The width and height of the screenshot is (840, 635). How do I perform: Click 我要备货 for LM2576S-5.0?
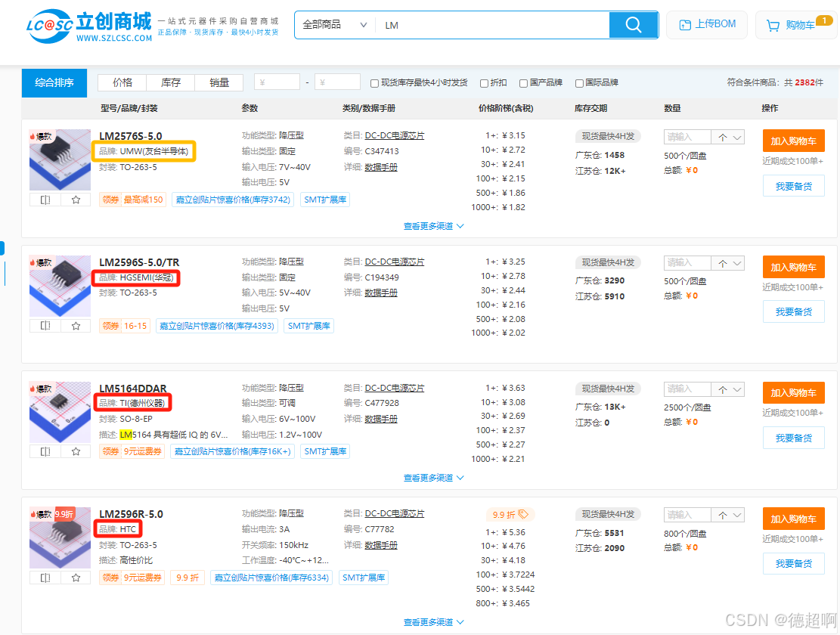point(793,186)
